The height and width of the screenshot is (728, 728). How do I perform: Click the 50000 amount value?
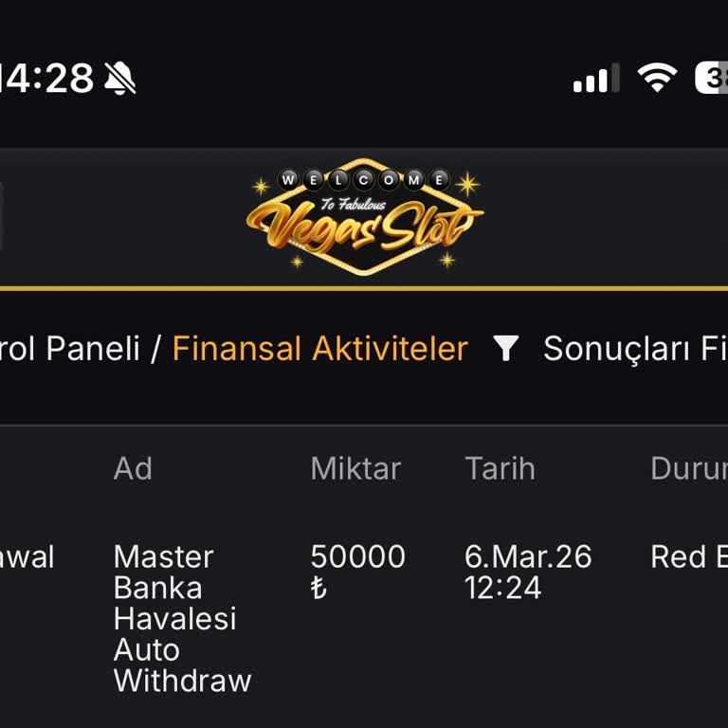[357, 556]
